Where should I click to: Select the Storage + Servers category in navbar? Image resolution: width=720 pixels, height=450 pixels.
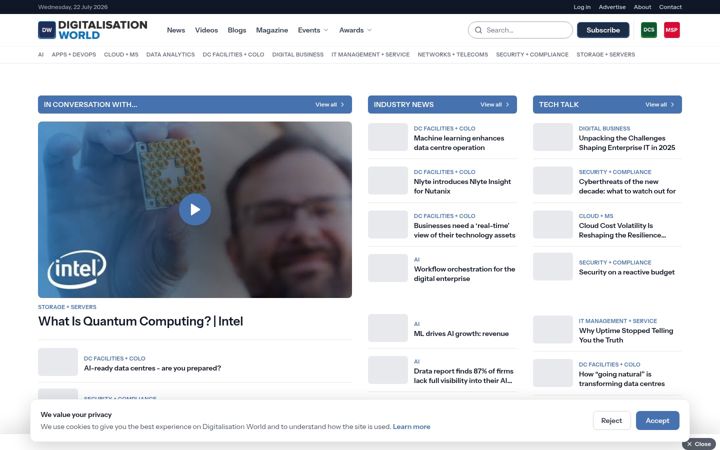[x=606, y=54]
